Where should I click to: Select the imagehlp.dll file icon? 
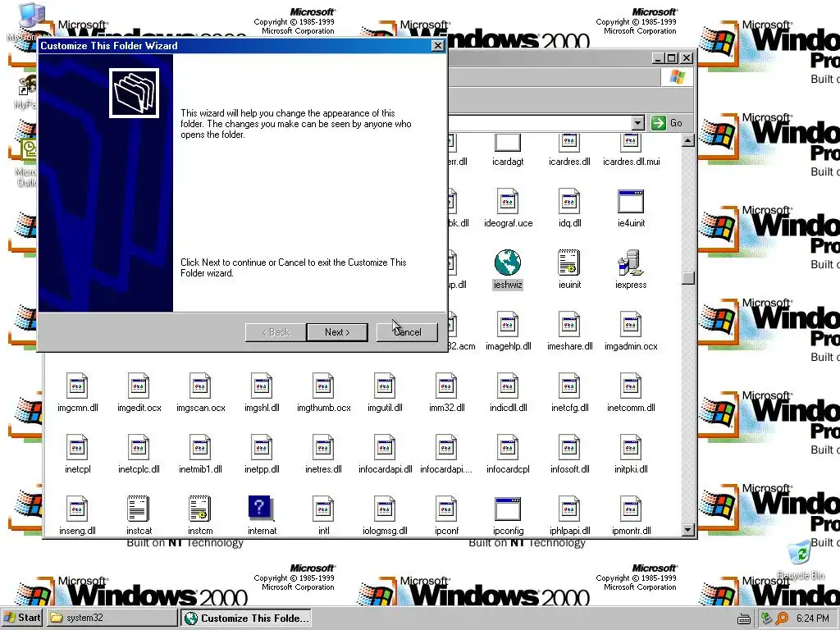coord(507,324)
